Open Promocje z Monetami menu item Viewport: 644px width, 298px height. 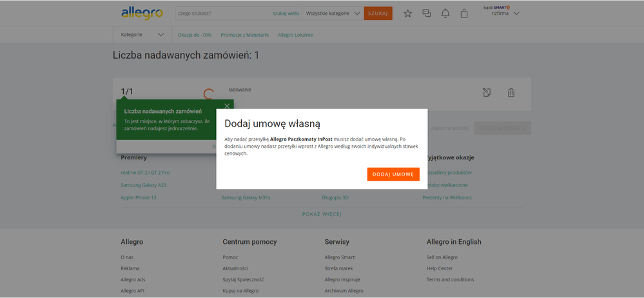(244, 35)
